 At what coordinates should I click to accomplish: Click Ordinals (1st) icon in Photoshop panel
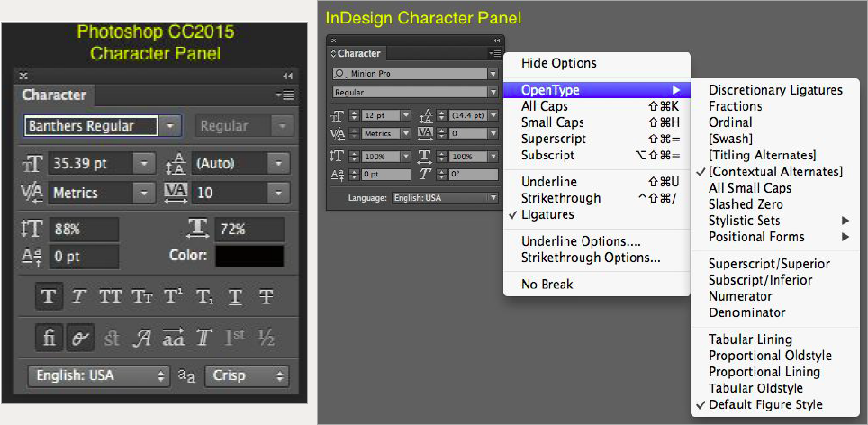235,338
